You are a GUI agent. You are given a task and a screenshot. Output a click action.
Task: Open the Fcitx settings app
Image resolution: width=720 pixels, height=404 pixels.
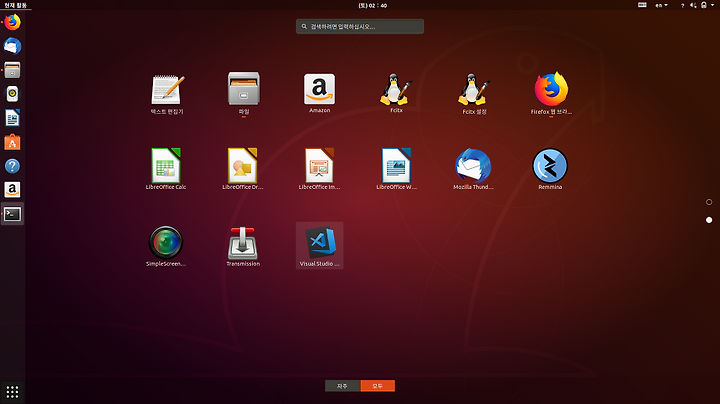(x=473, y=94)
